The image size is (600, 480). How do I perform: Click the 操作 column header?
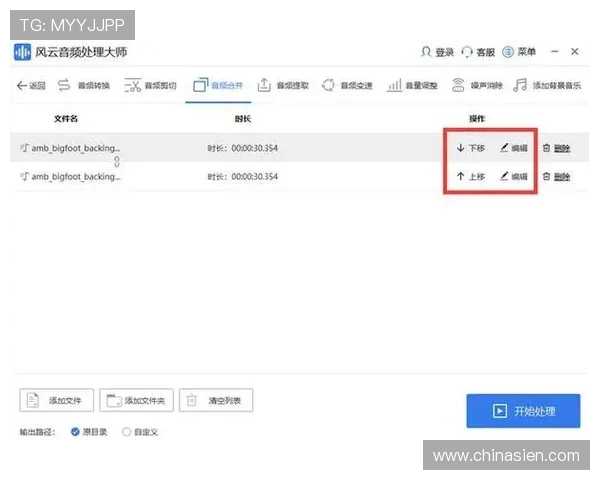point(477,119)
